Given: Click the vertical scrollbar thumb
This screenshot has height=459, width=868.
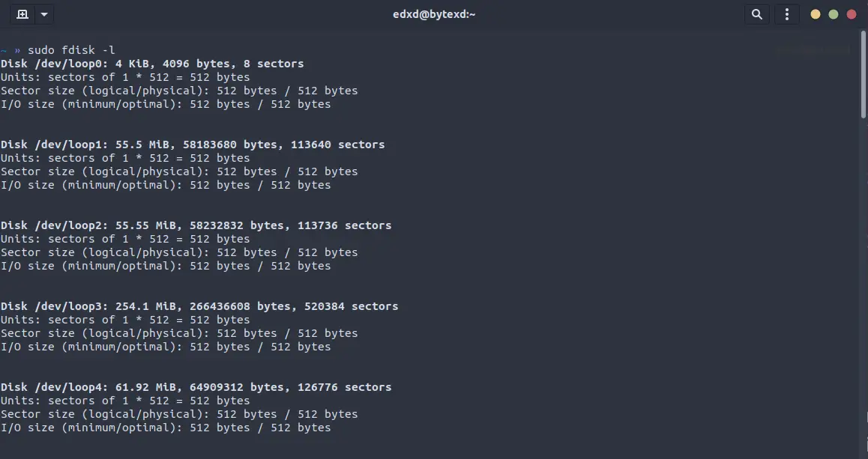Looking at the screenshot, I should tap(864, 74).
